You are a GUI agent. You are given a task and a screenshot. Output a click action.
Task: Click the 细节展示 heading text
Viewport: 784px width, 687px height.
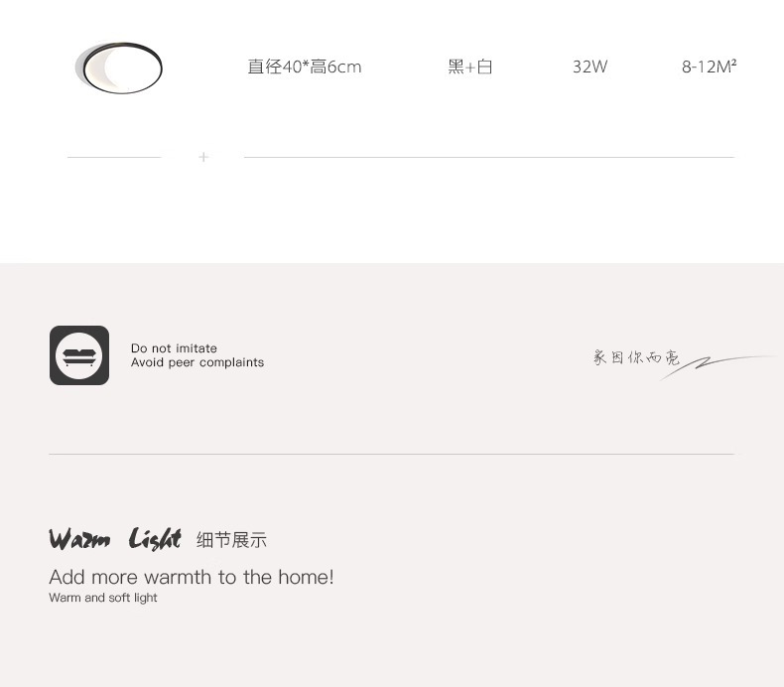(231, 540)
